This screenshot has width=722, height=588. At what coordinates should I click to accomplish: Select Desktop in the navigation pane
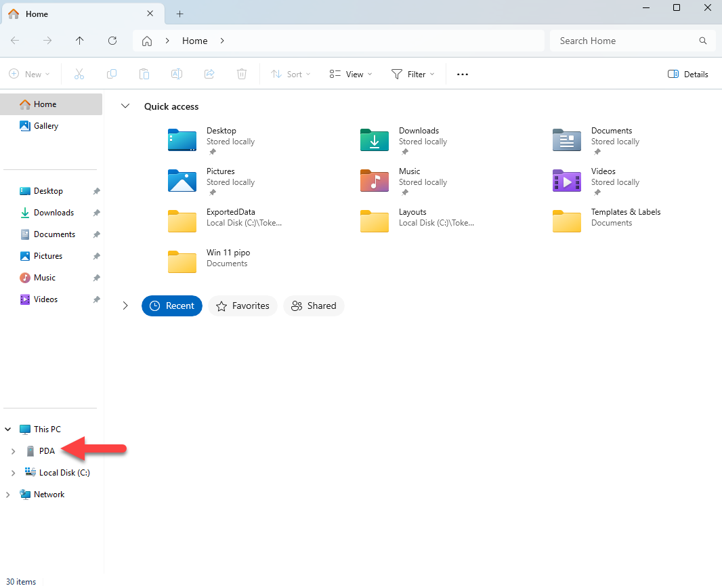[x=48, y=191]
